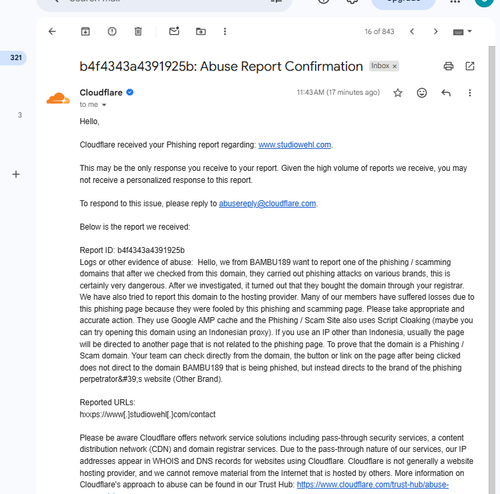Star the Cloudflare message
Image resolution: width=500 pixels, height=494 pixels.
pos(398,93)
